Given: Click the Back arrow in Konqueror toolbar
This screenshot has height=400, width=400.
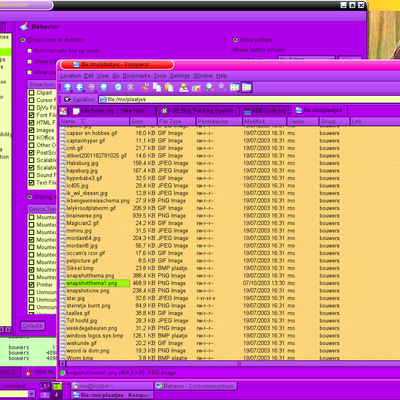Looking at the screenshot, I should click(80, 87).
